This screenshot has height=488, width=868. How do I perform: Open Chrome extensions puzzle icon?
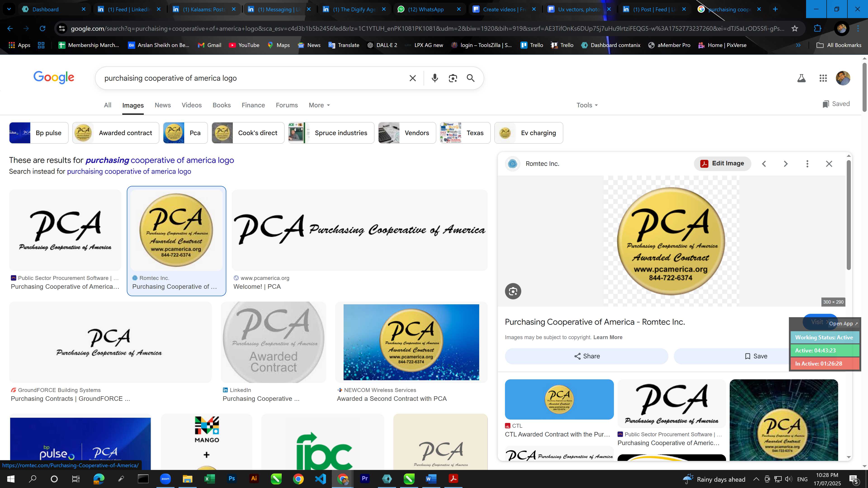click(x=817, y=29)
